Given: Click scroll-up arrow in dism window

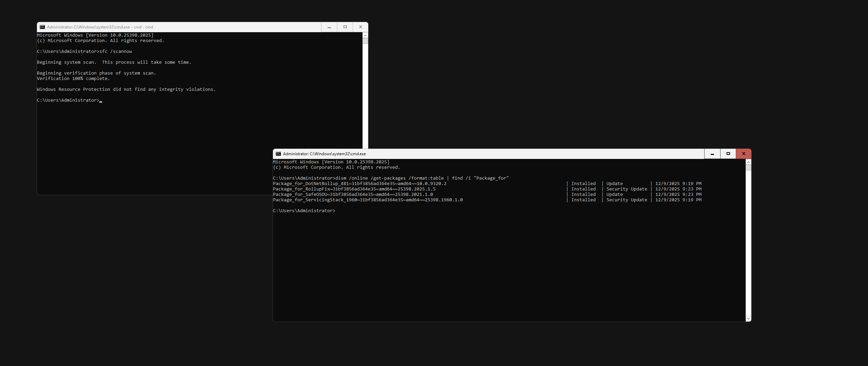Looking at the screenshot, I should [x=748, y=162].
